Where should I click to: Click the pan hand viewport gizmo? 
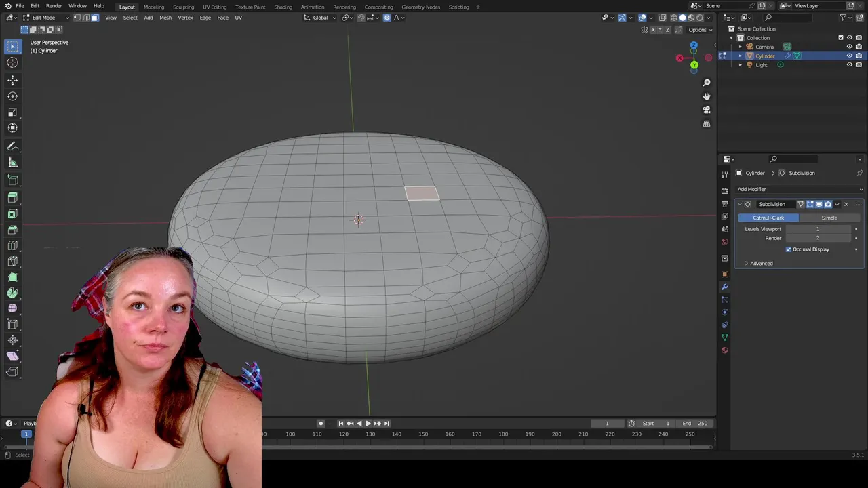point(707,96)
